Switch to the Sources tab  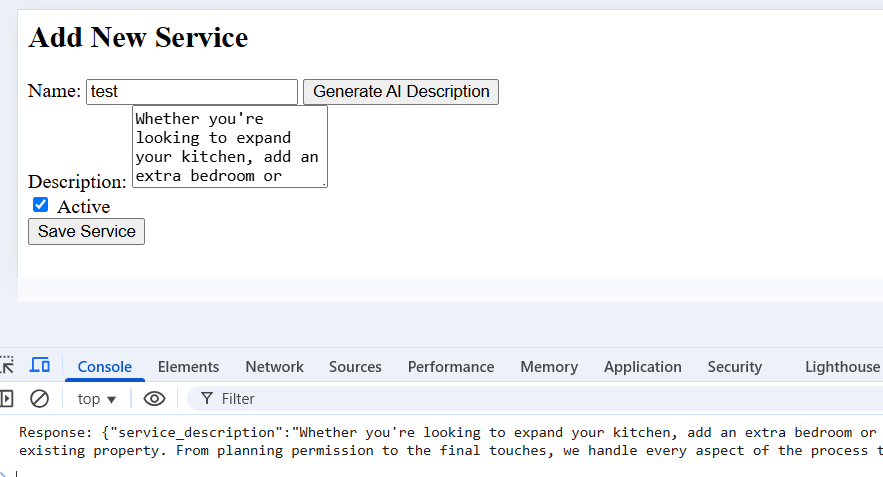[x=355, y=367]
